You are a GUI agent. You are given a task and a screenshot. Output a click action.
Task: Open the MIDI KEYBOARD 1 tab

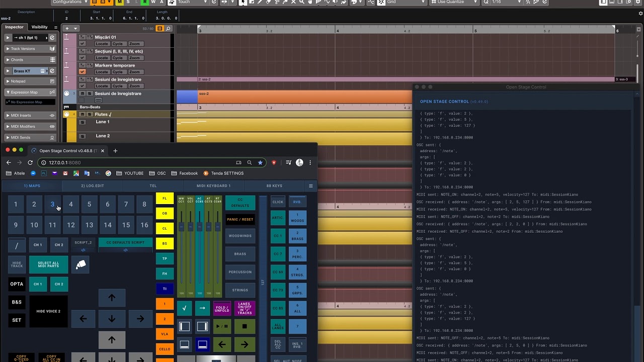tap(214, 186)
